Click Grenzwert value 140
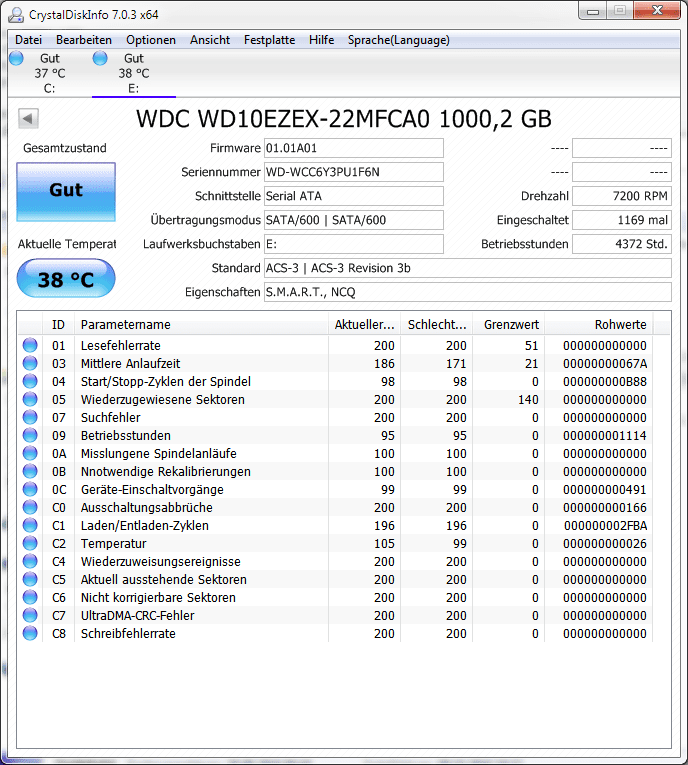 528,400
